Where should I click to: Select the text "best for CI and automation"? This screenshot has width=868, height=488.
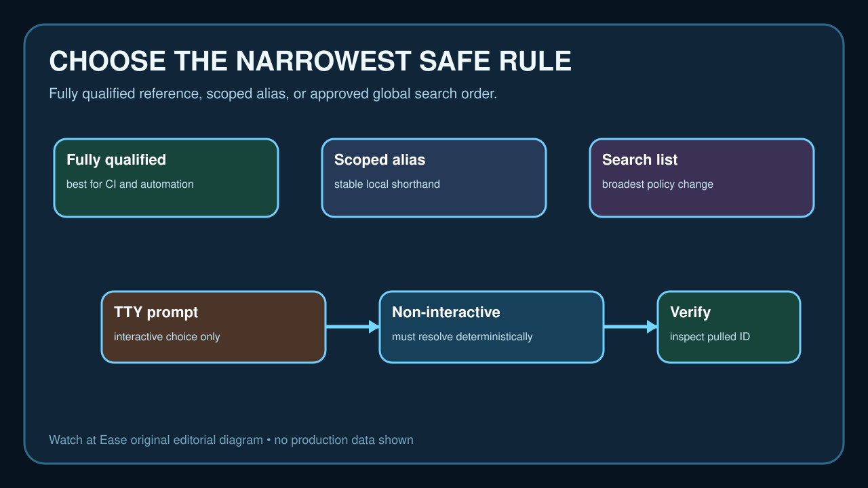tap(130, 184)
